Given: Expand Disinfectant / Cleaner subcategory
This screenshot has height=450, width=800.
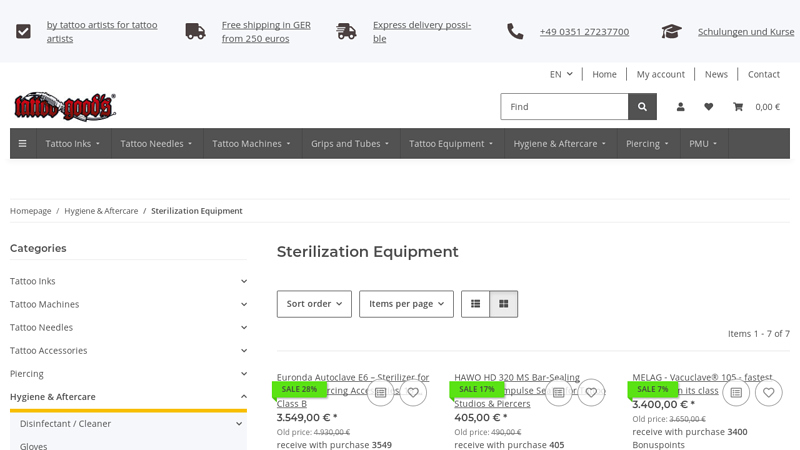Looking at the screenshot, I should tap(239, 424).
